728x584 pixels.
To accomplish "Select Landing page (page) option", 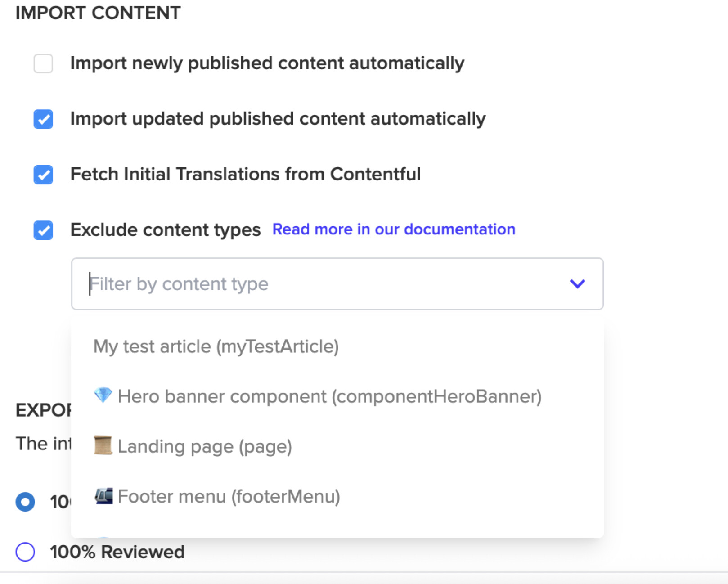I will pos(205,446).
